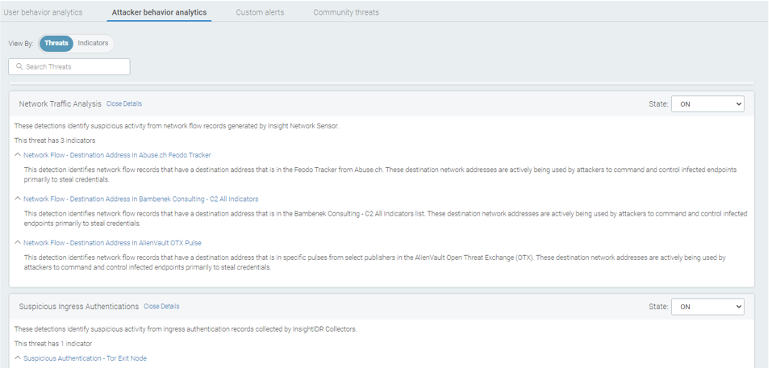Click the search magnifier icon
Viewport: 769px width, 368px height.
(x=20, y=66)
